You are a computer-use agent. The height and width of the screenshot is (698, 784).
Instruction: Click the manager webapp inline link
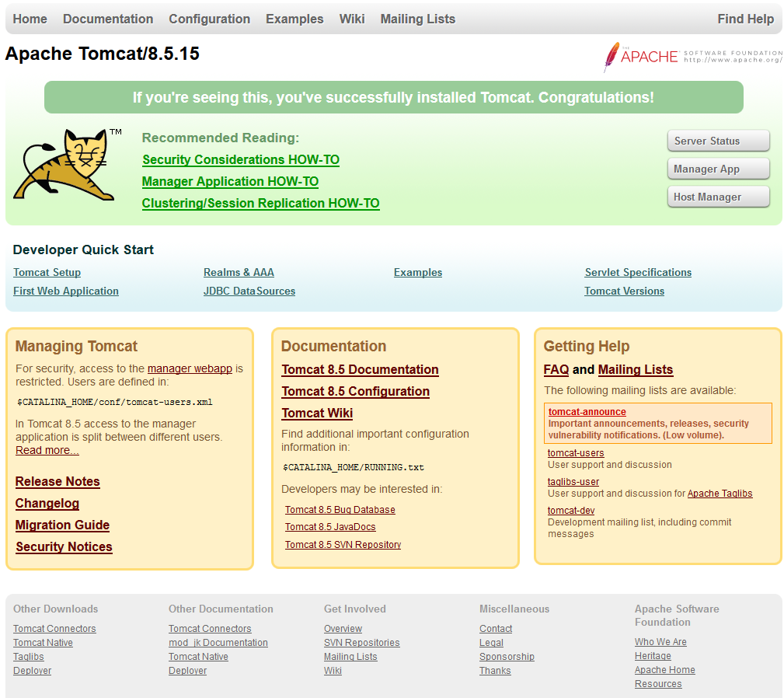tap(190, 368)
